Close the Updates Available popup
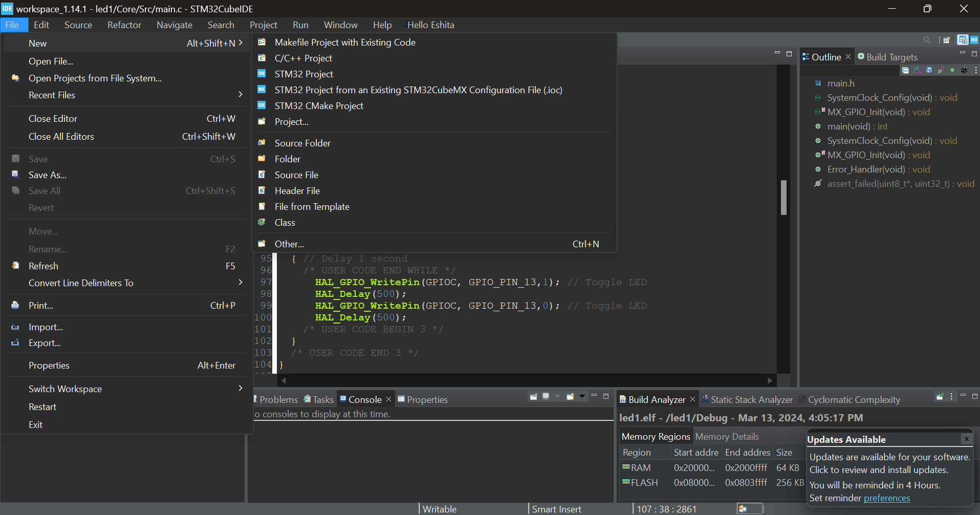The height and width of the screenshot is (515, 980). tap(966, 439)
